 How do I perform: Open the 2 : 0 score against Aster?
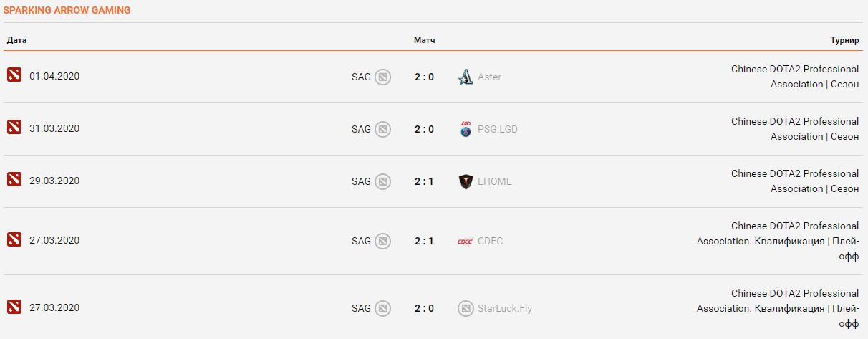[424, 77]
